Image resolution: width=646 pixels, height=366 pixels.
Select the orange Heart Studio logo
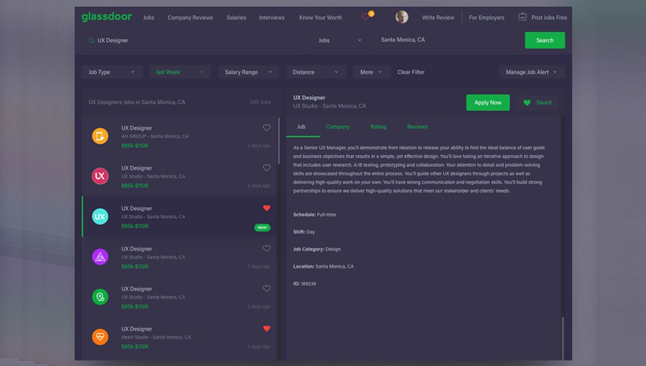click(x=100, y=337)
